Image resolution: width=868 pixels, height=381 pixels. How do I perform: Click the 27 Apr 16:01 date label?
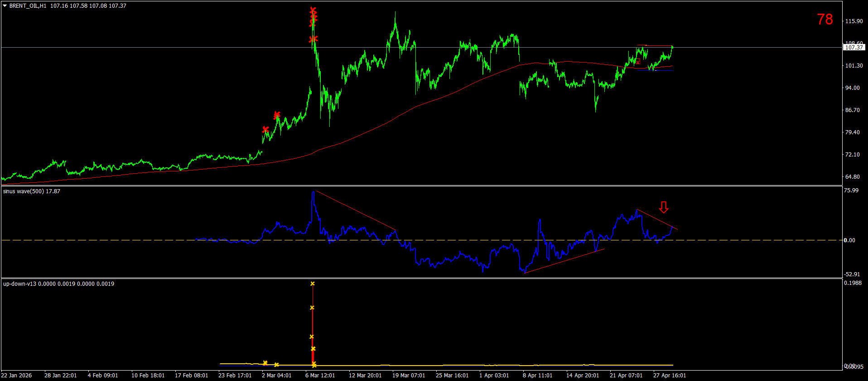click(x=669, y=376)
